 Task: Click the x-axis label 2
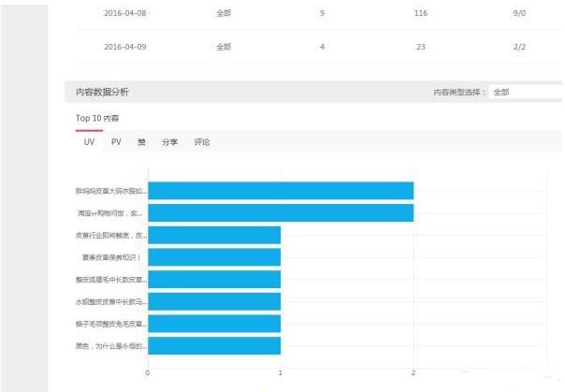pyautogui.click(x=413, y=372)
